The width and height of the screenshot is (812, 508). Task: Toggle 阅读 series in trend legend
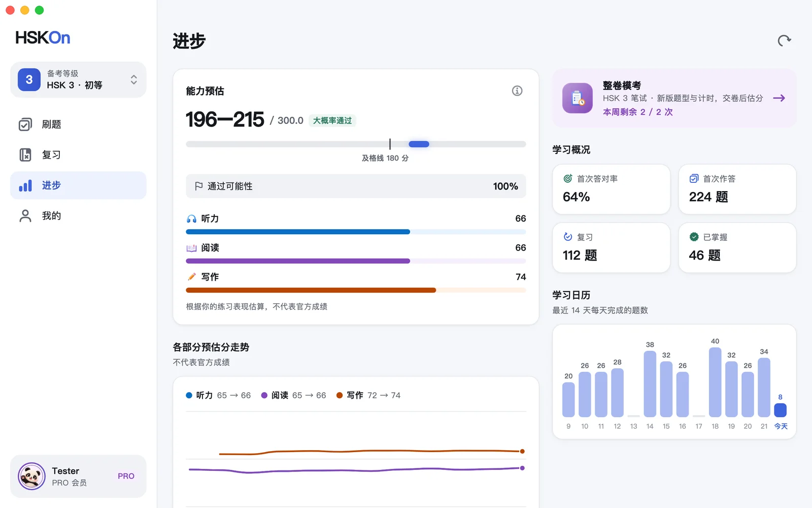293,395
